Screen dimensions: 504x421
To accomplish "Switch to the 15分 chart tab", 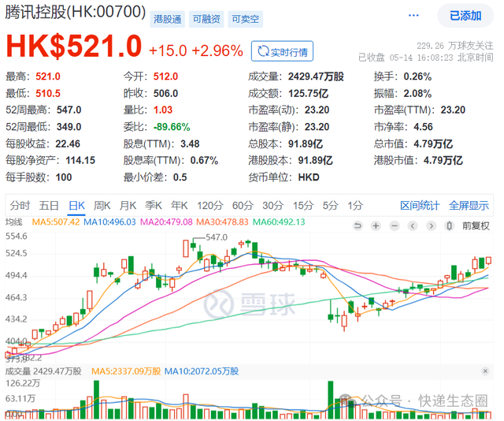I will [x=302, y=205].
